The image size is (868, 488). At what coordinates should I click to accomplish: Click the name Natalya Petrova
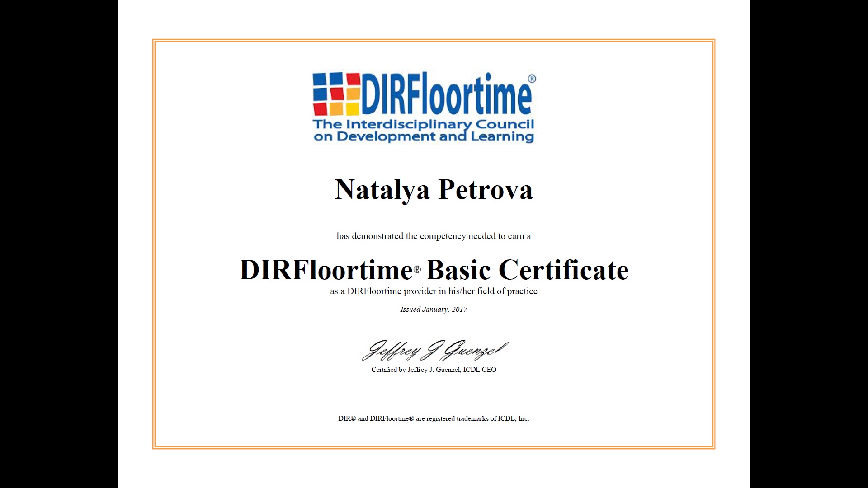pos(434,189)
